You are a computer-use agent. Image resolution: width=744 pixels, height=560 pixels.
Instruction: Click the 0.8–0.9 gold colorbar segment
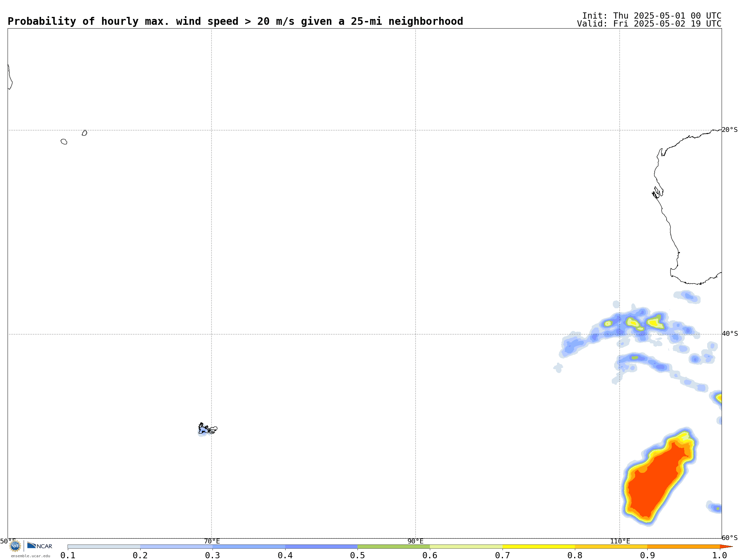(x=611, y=547)
